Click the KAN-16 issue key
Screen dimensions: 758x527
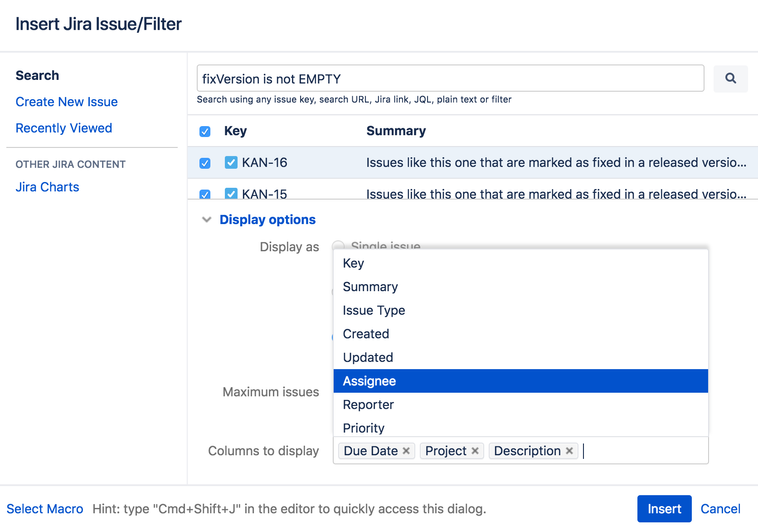point(264,162)
